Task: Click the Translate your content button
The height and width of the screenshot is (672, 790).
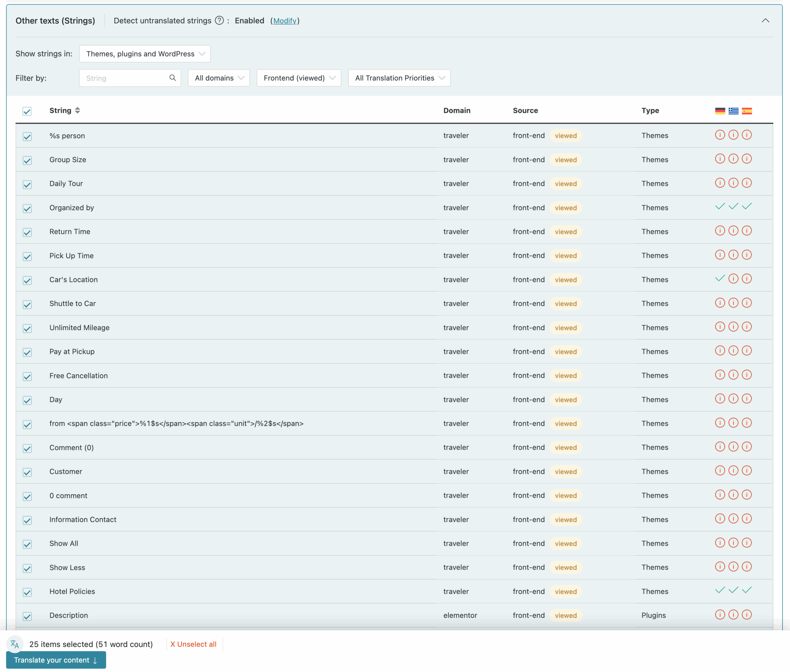Action: click(x=56, y=660)
